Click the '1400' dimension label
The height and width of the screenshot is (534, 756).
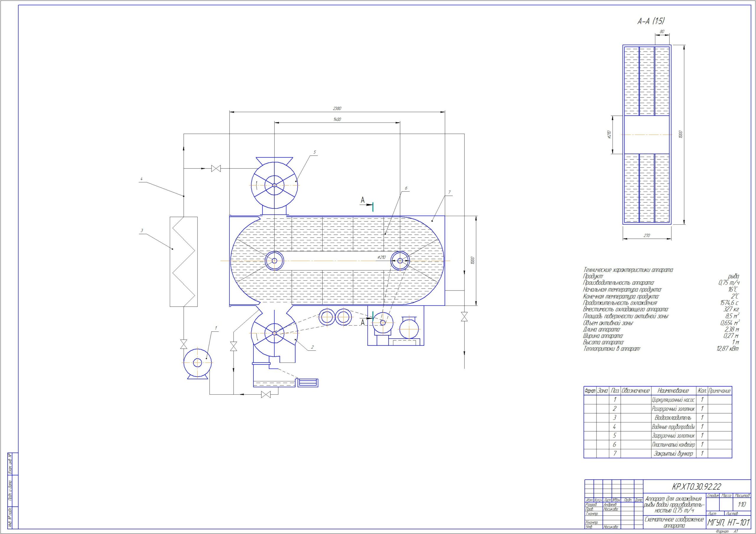[x=337, y=120]
